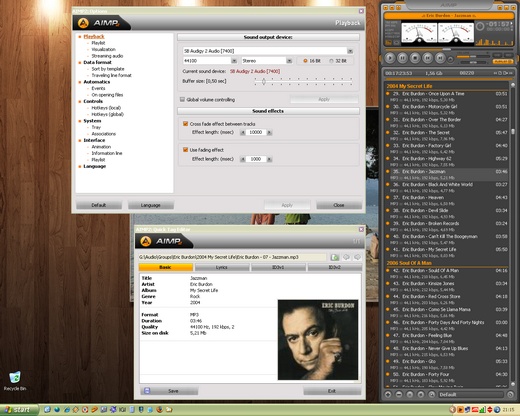Skip to the previous track
Viewport: 520px width, 416px height.
[x=428, y=58]
